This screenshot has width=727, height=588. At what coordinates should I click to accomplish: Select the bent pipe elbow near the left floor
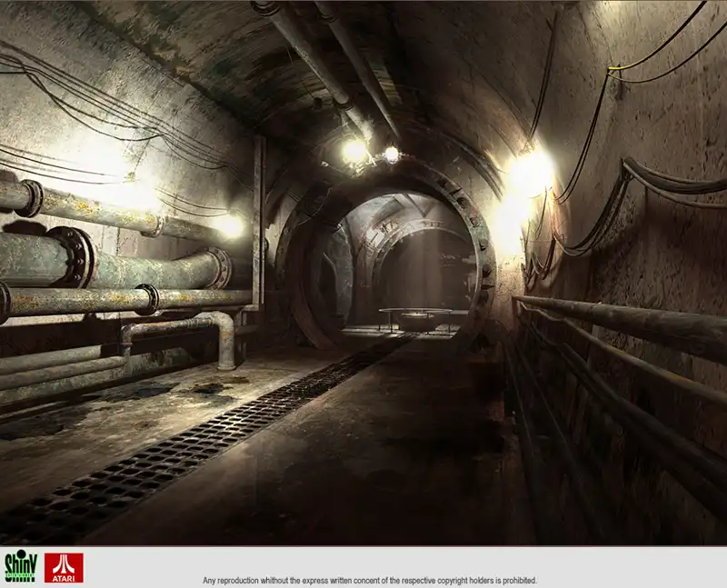tap(221, 327)
